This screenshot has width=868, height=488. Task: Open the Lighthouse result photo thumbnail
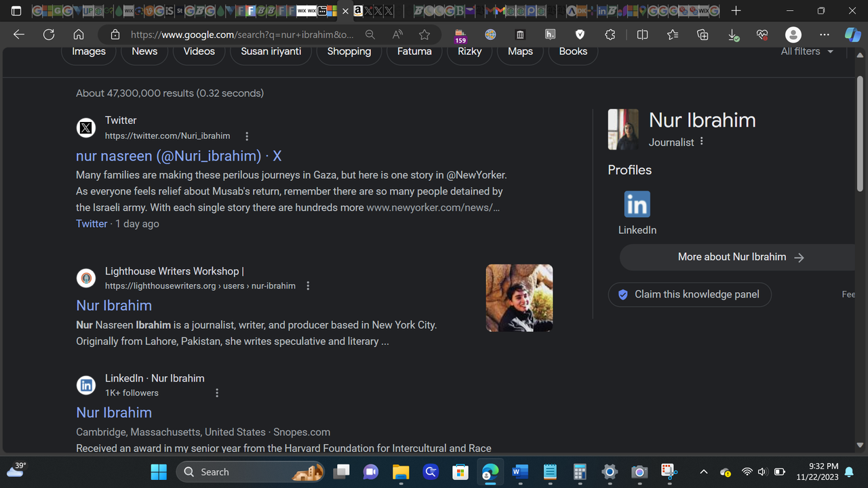(519, 298)
